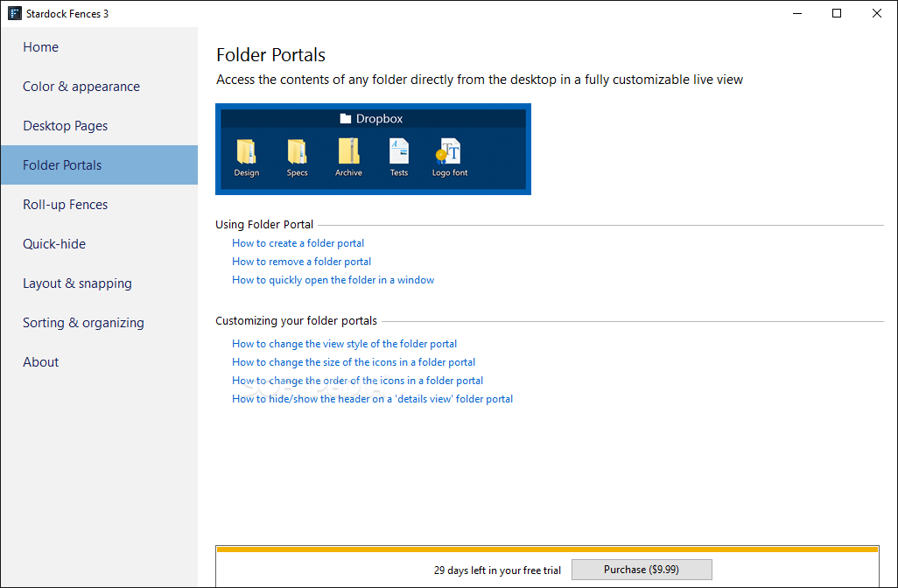Click the Purchase ($9.99) button

[x=642, y=570]
